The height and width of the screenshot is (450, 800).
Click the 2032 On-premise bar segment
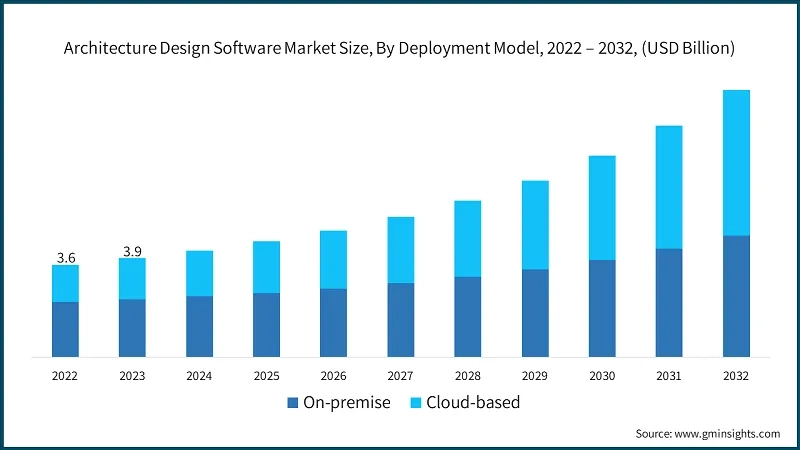(x=736, y=296)
